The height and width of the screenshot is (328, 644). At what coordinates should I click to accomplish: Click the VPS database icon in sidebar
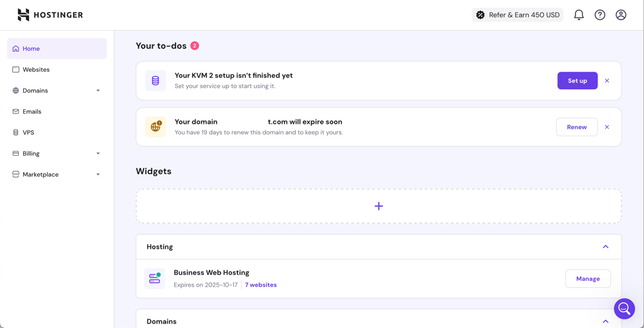point(16,132)
